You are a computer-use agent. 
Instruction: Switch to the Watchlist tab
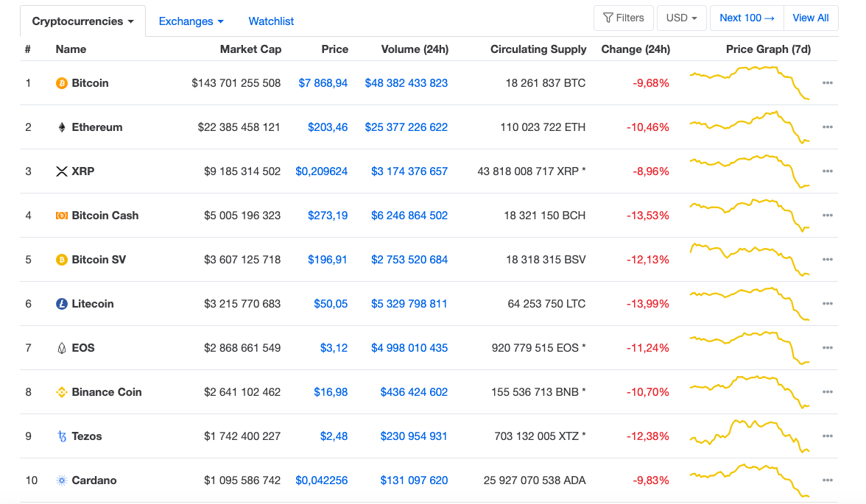271,21
